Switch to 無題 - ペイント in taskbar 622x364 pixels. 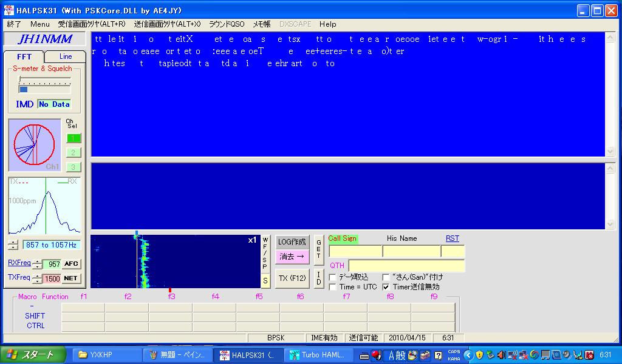[x=177, y=355]
